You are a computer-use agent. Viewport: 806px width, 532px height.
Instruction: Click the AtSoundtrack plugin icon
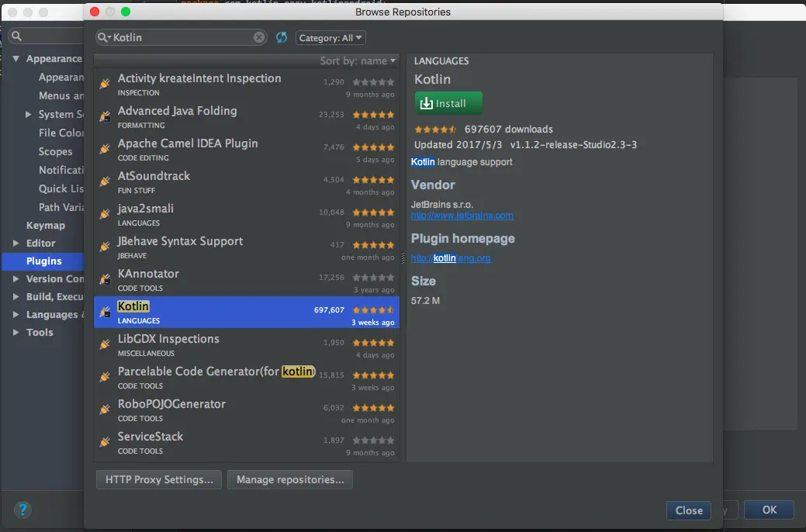(x=105, y=181)
